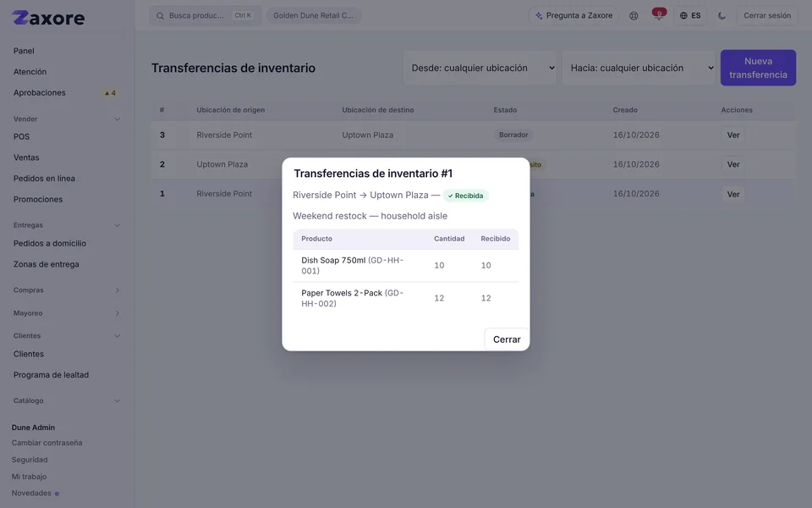Open the Seguridad link
812x508 pixels.
pyautogui.click(x=30, y=460)
